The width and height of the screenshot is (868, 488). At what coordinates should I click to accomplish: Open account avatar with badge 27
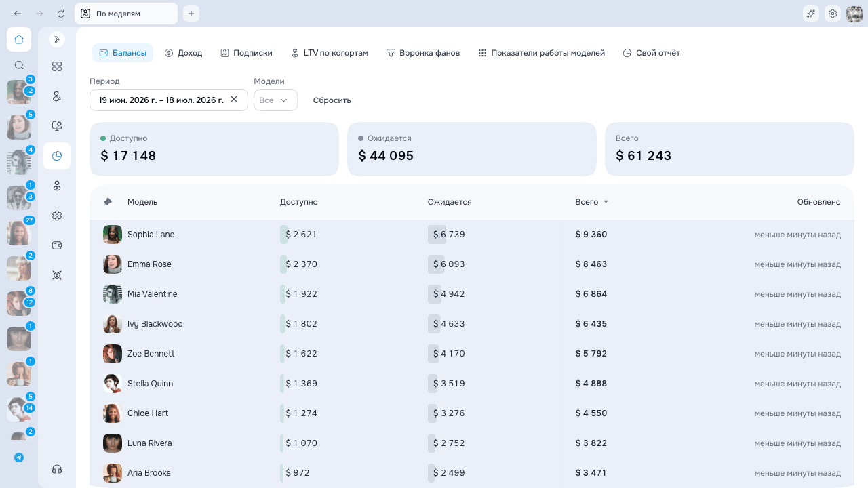coord(19,233)
